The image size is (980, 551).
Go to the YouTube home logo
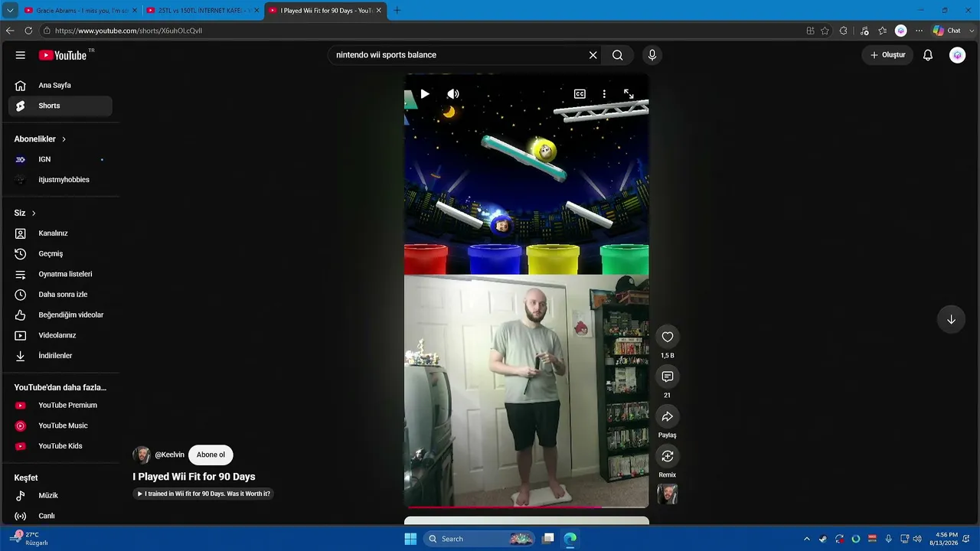click(x=63, y=55)
